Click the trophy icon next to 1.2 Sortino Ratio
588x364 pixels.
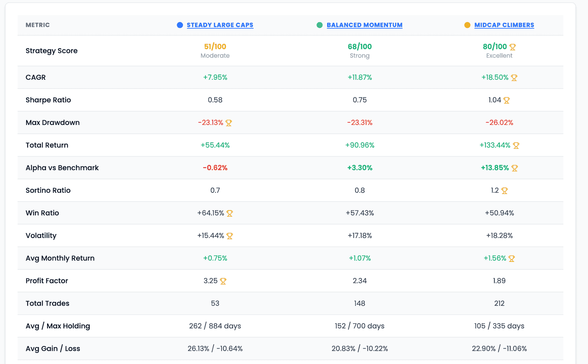point(504,191)
